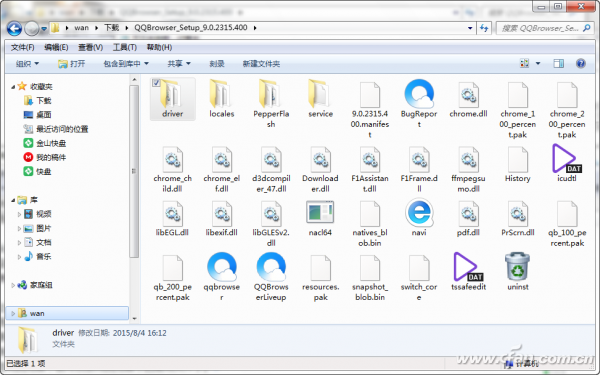Uncheck the driver folder checkbox

[x=156, y=83]
